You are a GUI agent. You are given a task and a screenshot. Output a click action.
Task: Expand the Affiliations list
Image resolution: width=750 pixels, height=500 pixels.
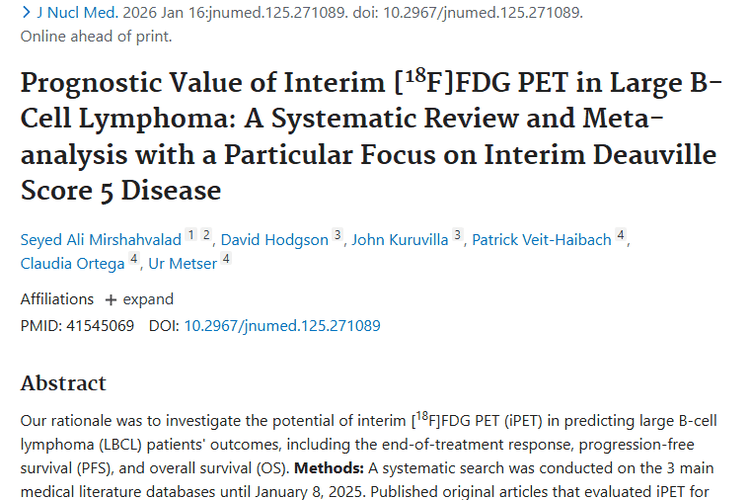(139, 299)
